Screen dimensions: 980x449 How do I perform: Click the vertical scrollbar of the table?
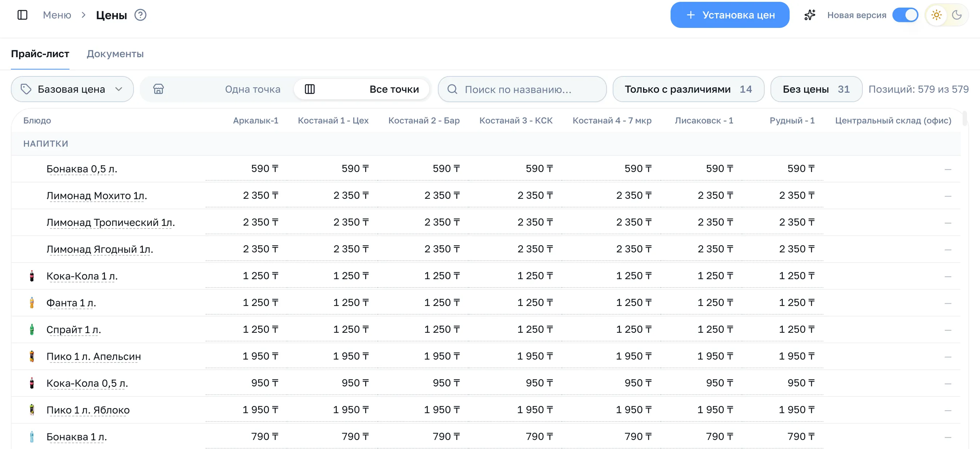point(964,118)
